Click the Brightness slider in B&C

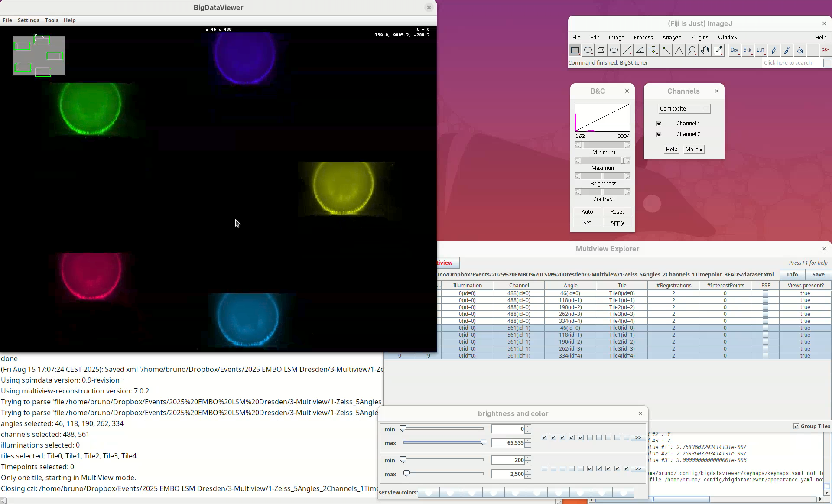(x=602, y=176)
